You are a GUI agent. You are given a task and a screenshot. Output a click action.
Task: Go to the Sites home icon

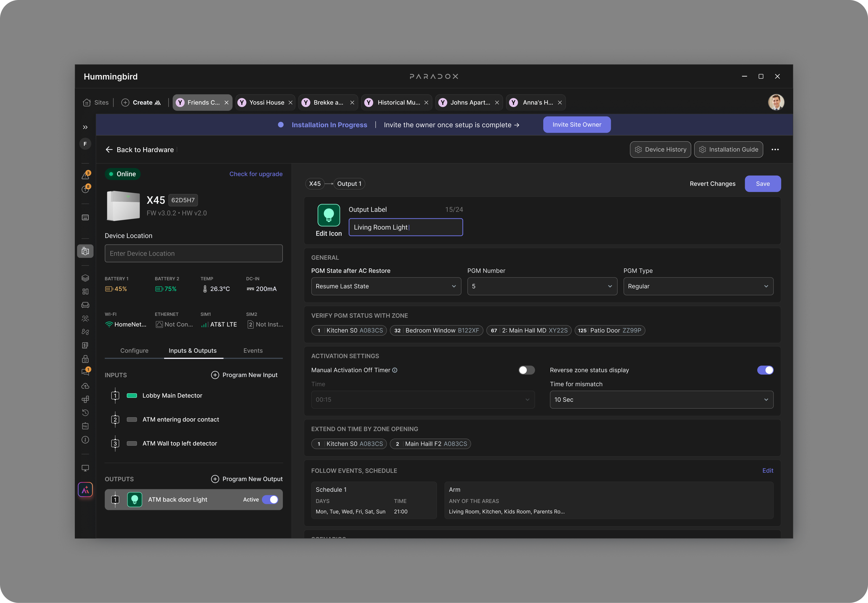click(87, 102)
